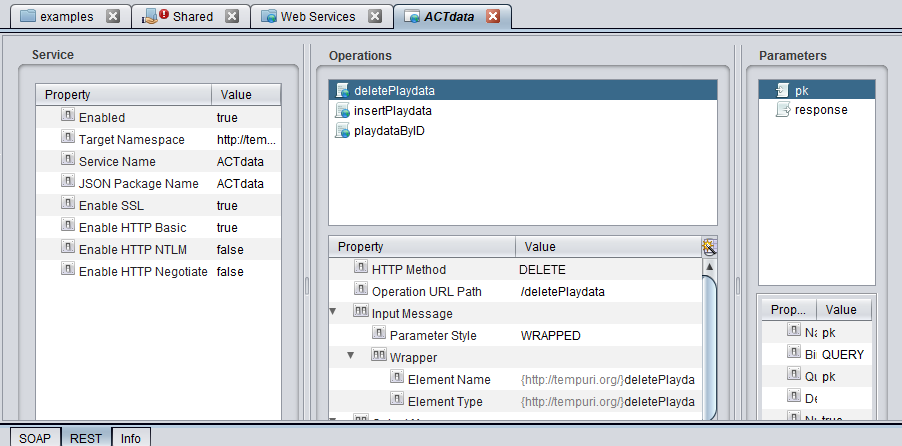Collapse the Wrapper tree node
Viewport: 902px width, 446px height.
coord(351,356)
